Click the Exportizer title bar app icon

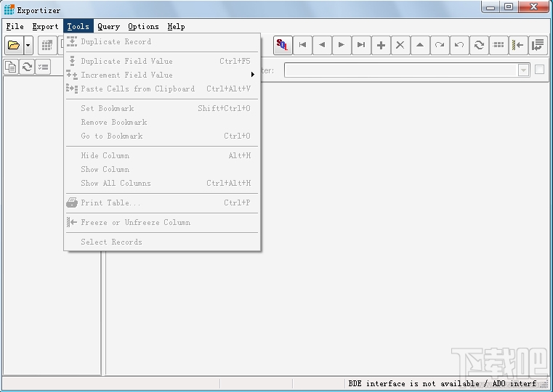(9, 10)
